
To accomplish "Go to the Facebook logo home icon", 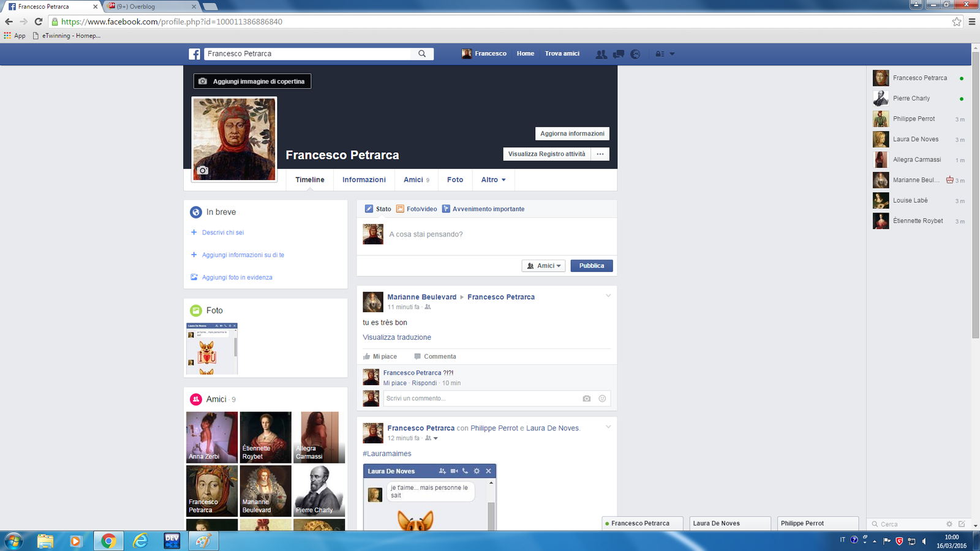I will 194,54.
